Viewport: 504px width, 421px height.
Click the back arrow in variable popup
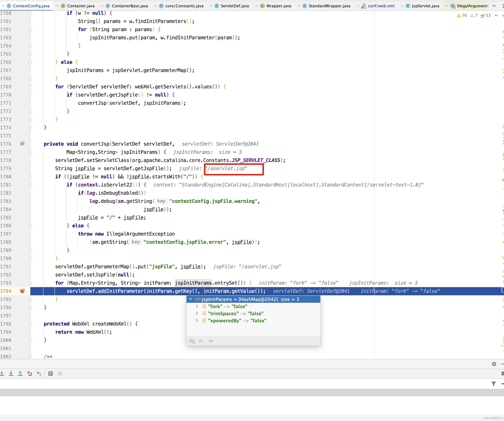tap(201, 341)
